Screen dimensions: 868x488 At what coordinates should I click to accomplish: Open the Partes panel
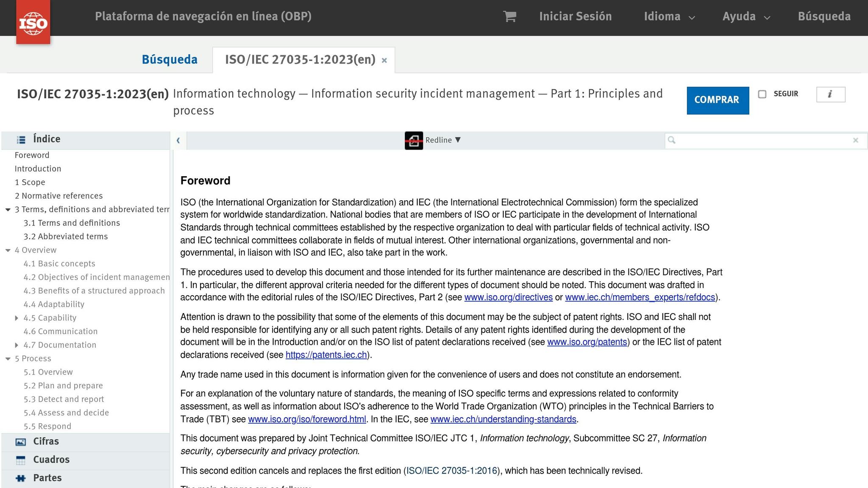click(x=86, y=478)
